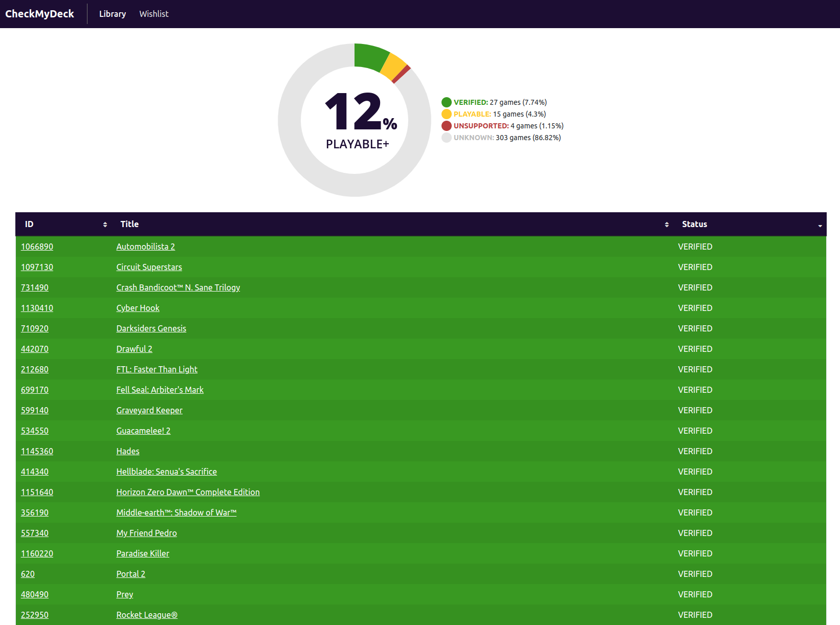Open the Guacamelee! 2 title link
This screenshot has height=625, width=840.
(x=144, y=431)
